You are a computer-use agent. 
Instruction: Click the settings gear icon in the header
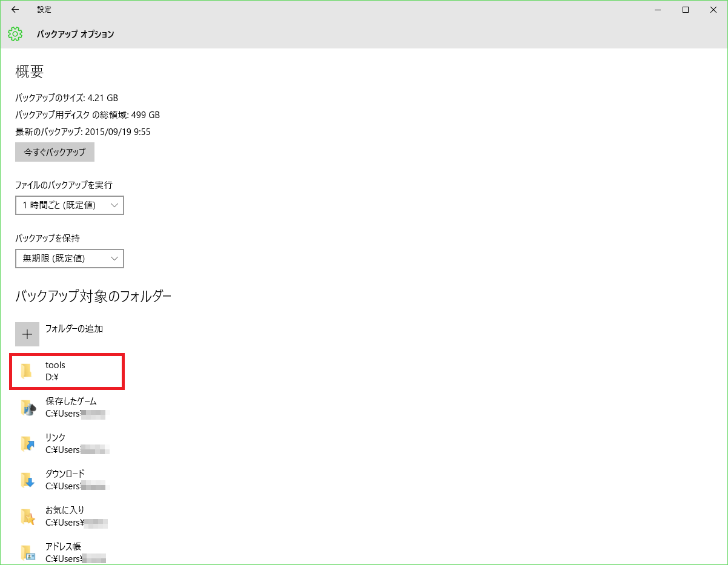15,34
